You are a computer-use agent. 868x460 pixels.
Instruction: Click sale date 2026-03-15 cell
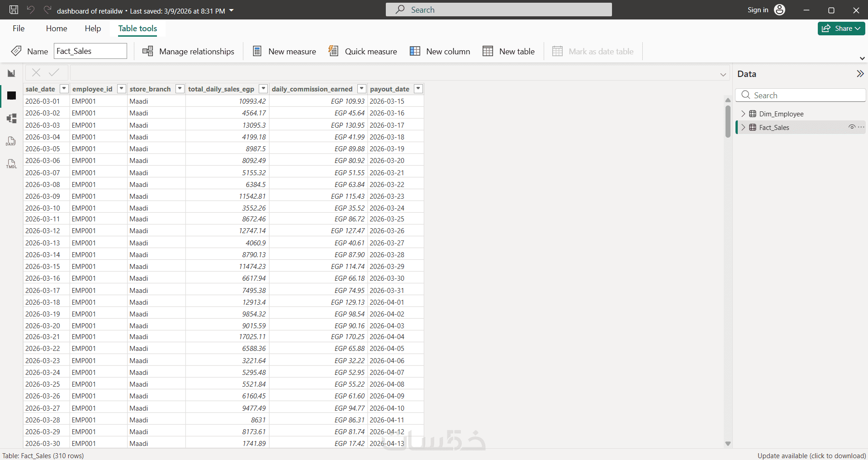pyautogui.click(x=47, y=266)
